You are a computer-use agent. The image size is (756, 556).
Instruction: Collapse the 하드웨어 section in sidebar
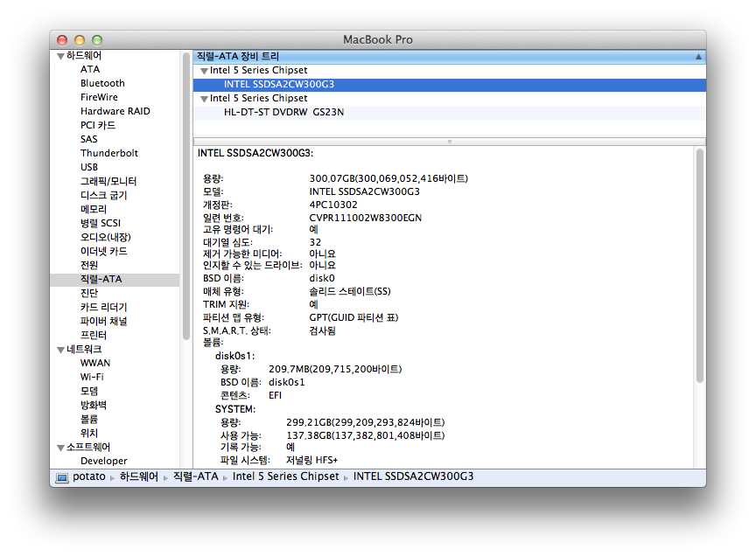[x=59, y=56]
